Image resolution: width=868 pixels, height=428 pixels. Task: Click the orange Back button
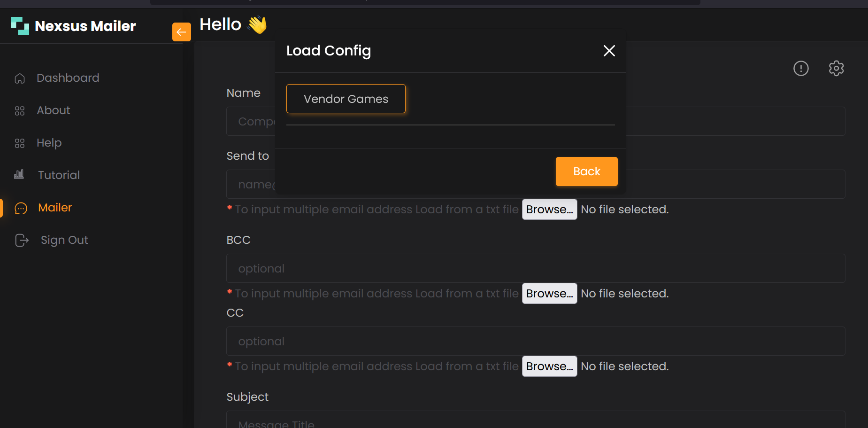click(x=587, y=171)
